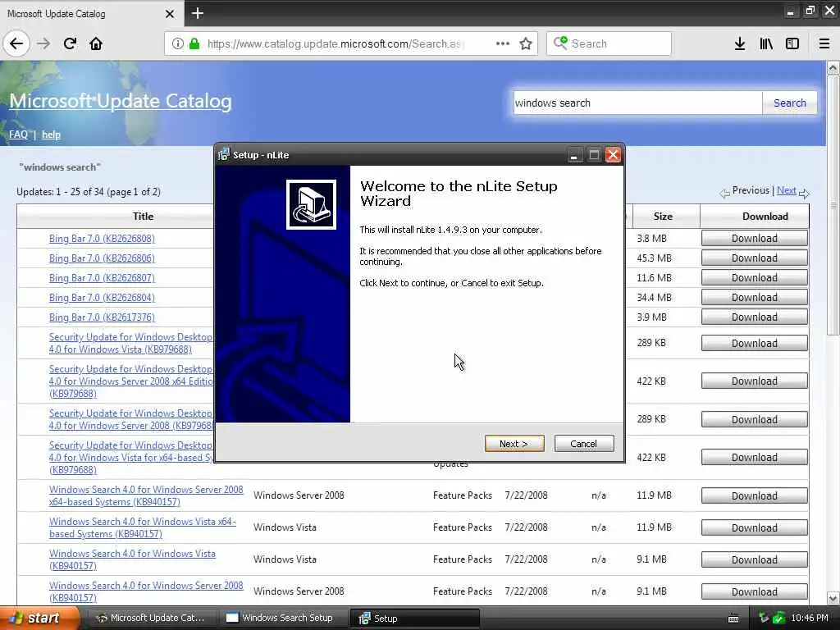Screen dimensions: 840x630
Task: Toggle the Firefox sidebar icon
Action: 792,43
